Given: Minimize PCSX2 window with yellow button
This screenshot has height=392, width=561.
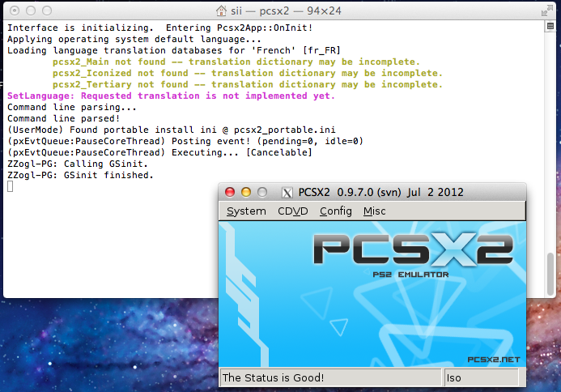Looking at the screenshot, I should (x=246, y=192).
